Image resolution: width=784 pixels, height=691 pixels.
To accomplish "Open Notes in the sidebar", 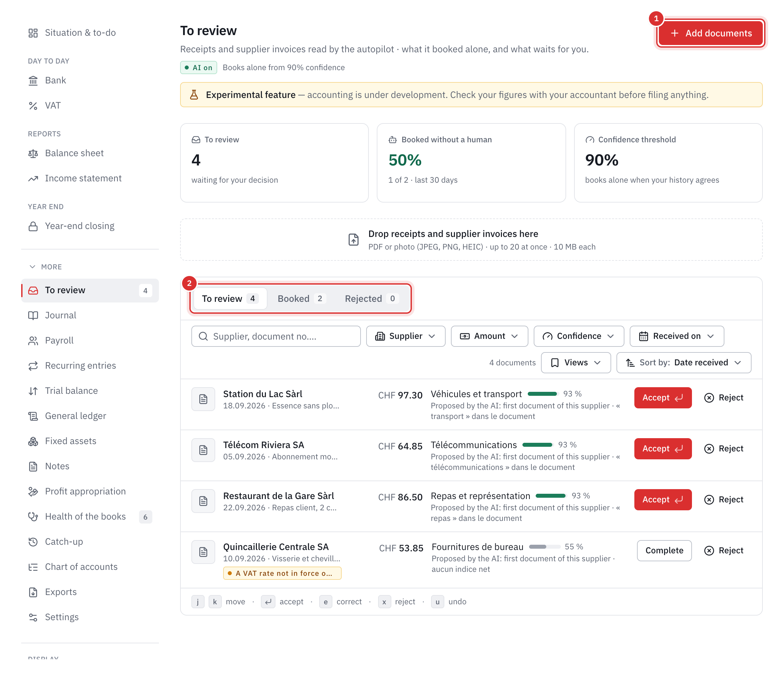I will [x=90, y=466].
